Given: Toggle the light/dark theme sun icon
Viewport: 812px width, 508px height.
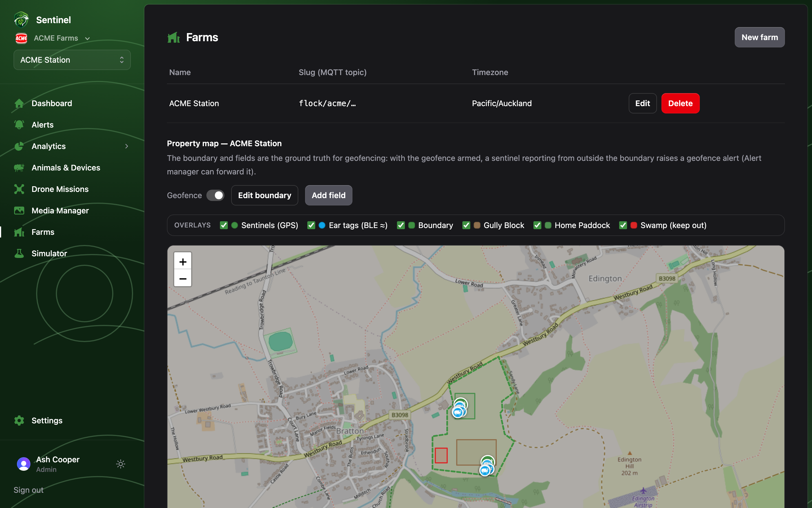Looking at the screenshot, I should point(121,464).
